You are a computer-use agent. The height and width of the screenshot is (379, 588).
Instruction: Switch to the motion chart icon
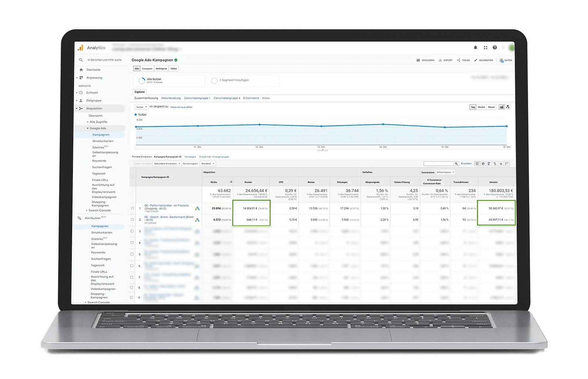[508, 107]
